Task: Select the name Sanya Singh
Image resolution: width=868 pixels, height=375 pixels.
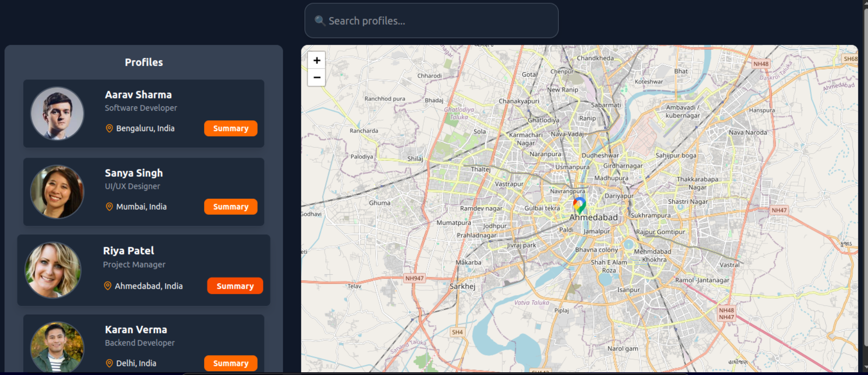Action: pos(134,173)
